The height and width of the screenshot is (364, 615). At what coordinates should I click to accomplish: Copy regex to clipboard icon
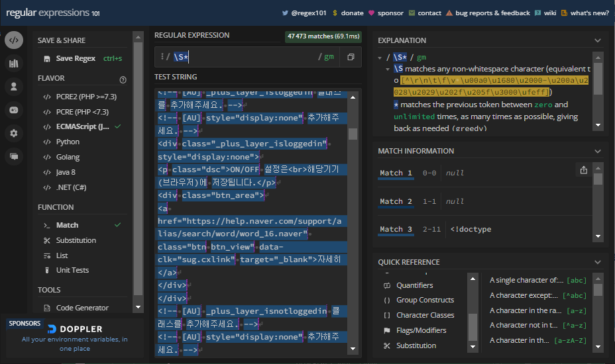pyautogui.click(x=351, y=57)
